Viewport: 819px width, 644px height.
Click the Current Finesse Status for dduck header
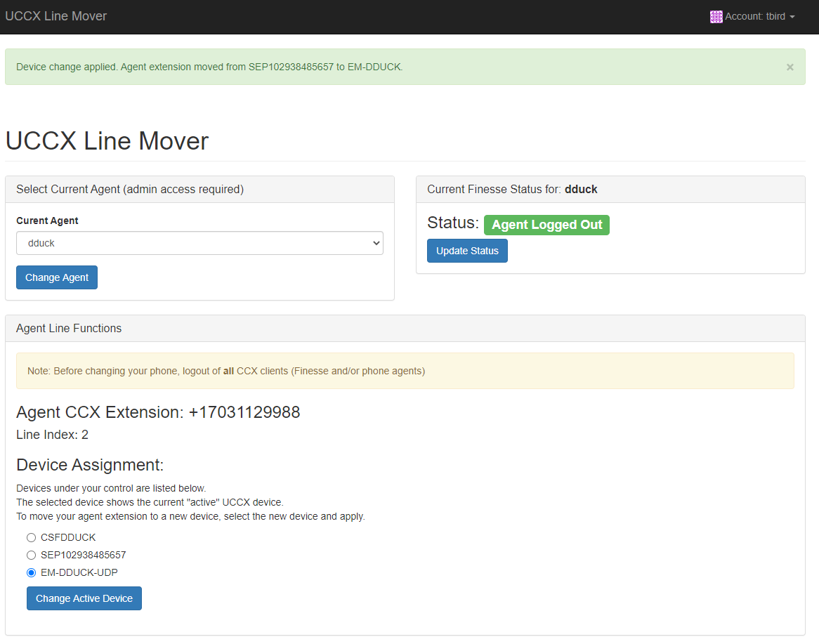(610, 190)
